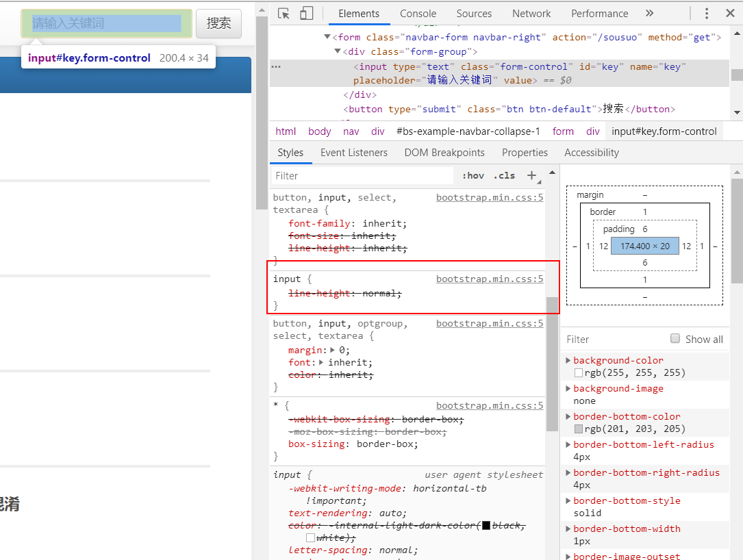The image size is (743, 560).
Task: Click the Styles Filter input field
Action: pos(362,176)
